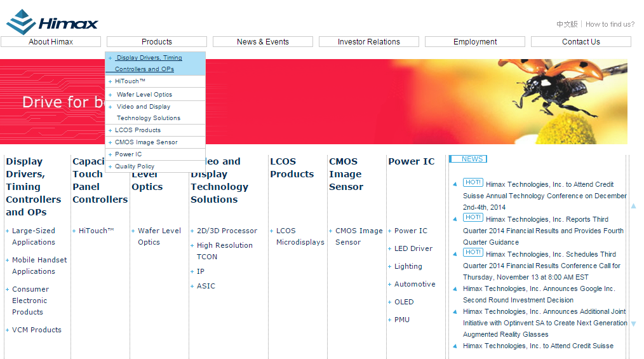Select Wafer Level Optics in dropdown menu
This screenshot has width=644, height=359.
[155, 95]
